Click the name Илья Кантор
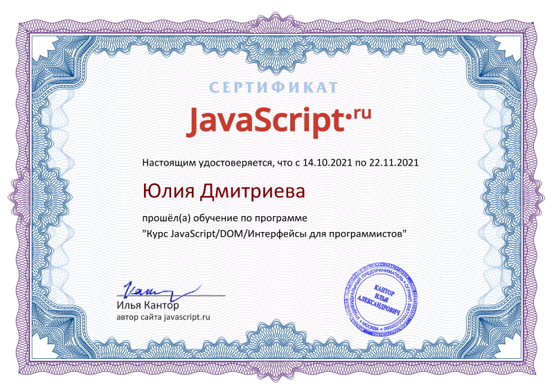This screenshot has width=554, height=392. 148,305
